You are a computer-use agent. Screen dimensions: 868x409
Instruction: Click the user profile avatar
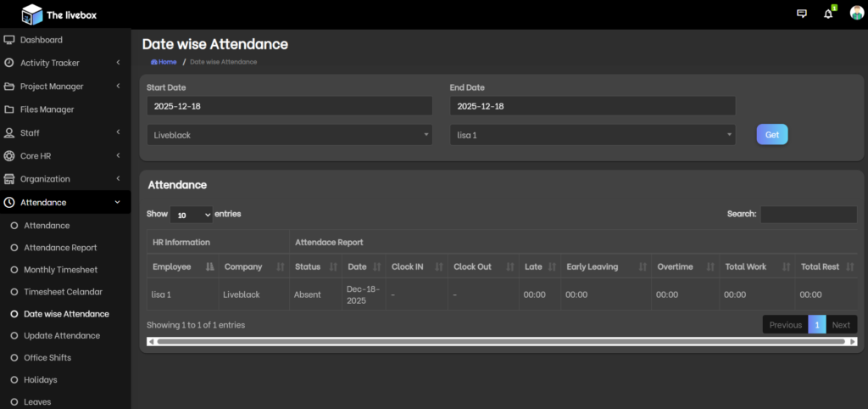pos(856,13)
